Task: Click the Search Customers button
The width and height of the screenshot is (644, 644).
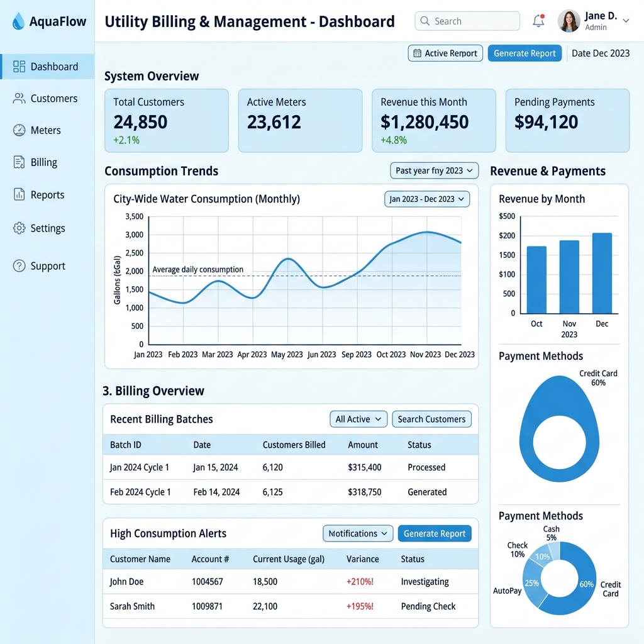Action: click(x=431, y=419)
